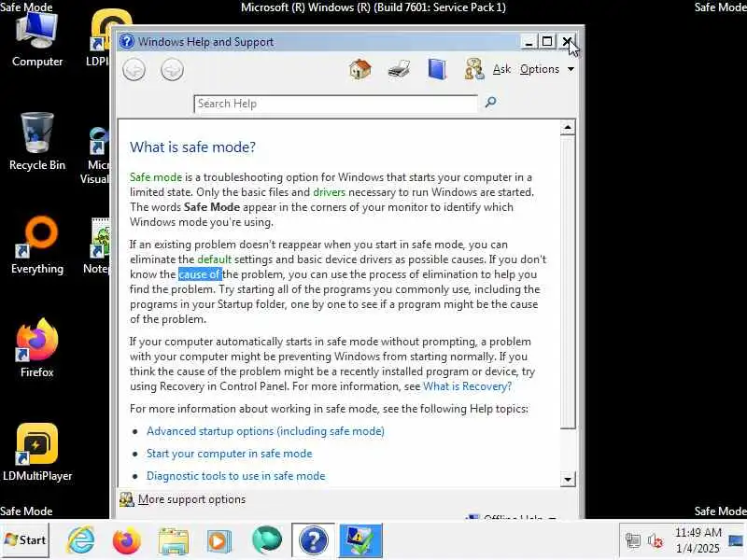Click the scroll up arrow in the help pane

point(568,128)
